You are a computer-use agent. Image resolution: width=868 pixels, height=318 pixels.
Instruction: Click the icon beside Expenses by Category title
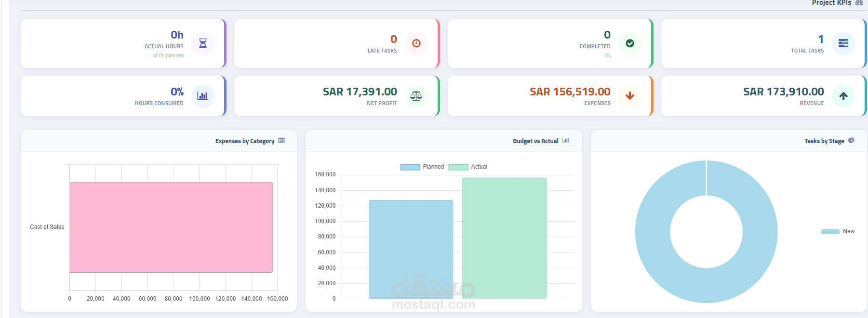click(281, 141)
